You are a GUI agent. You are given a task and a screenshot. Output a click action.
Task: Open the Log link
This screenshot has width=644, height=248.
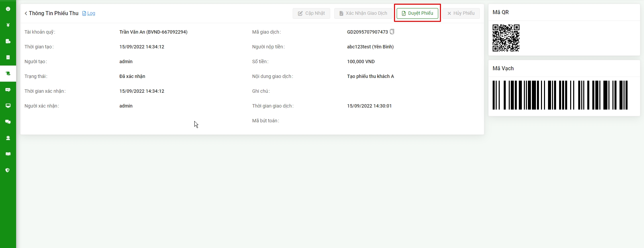[91, 13]
